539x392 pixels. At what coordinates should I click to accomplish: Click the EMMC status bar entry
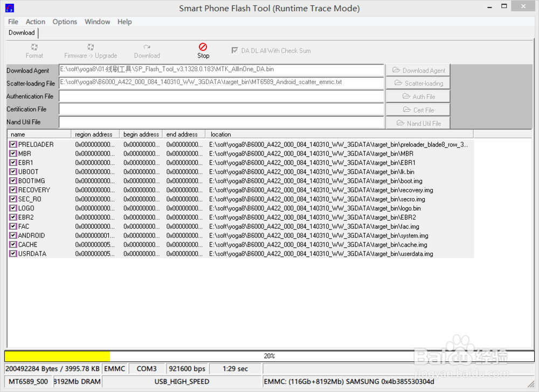point(114,369)
